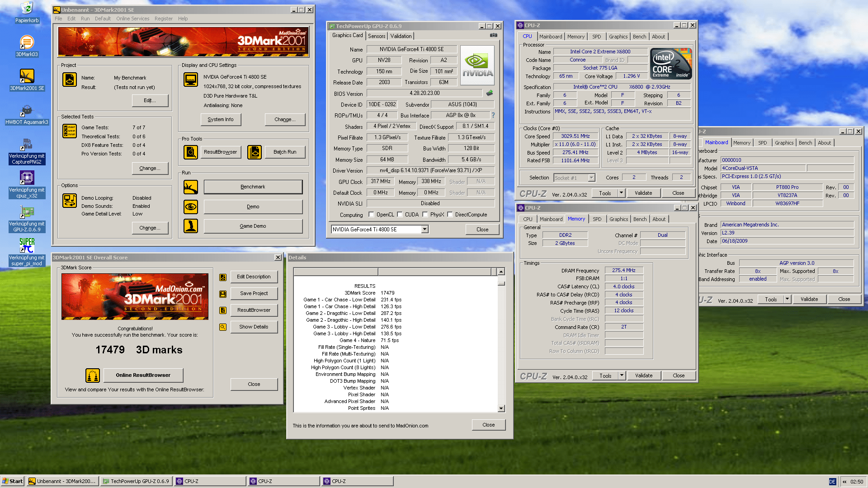
Task: Click the Details list scroll down arrow
Action: click(x=501, y=408)
